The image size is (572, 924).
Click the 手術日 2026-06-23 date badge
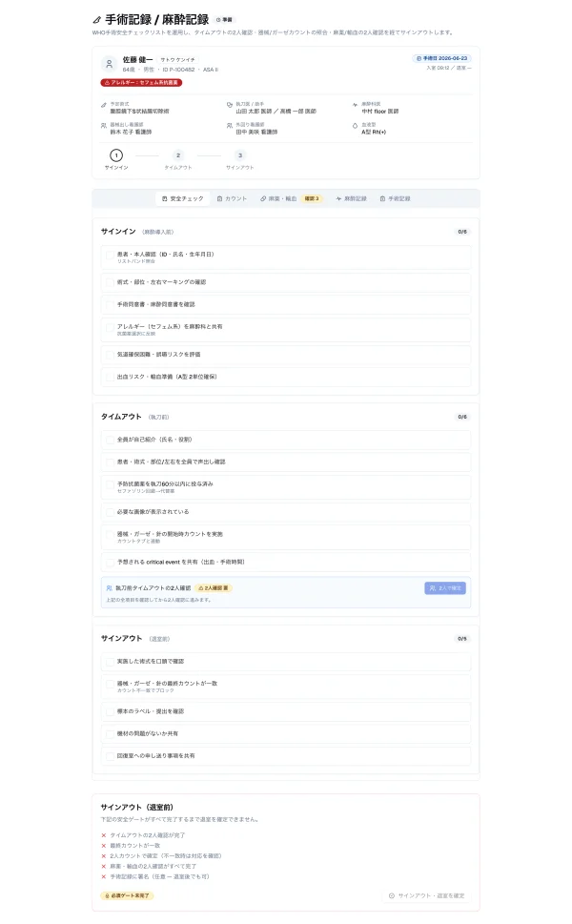click(441, 58)
